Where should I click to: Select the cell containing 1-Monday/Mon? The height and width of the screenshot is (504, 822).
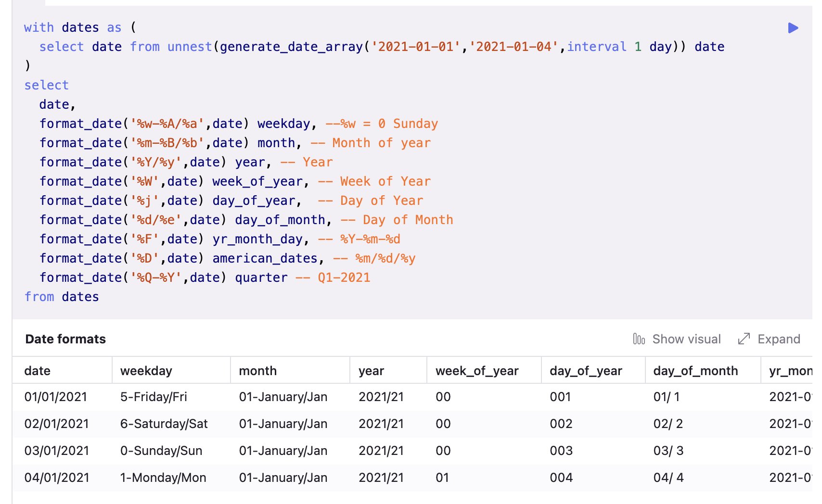pos(163,478)
